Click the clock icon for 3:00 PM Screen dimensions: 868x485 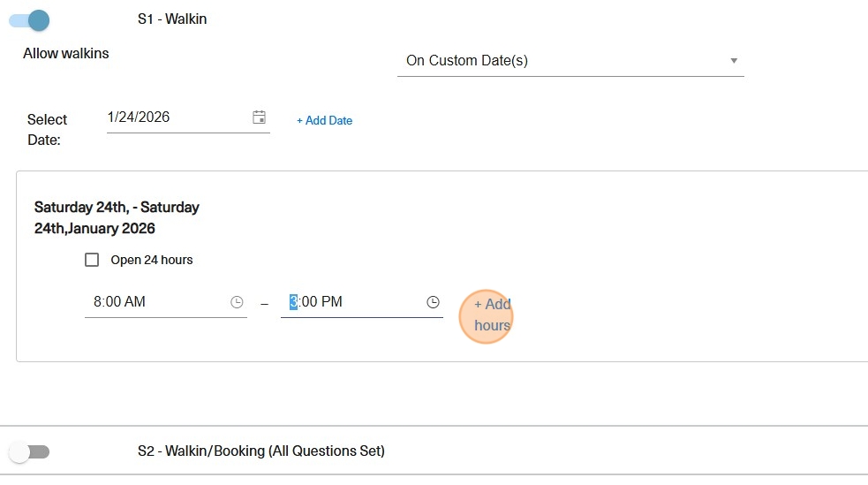pos(433,302)
